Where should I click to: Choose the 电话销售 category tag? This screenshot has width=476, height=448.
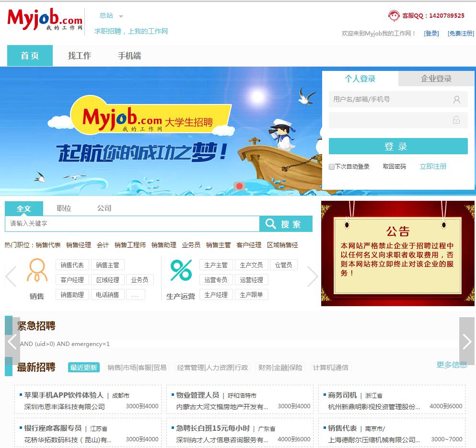[x=107, y=294]
